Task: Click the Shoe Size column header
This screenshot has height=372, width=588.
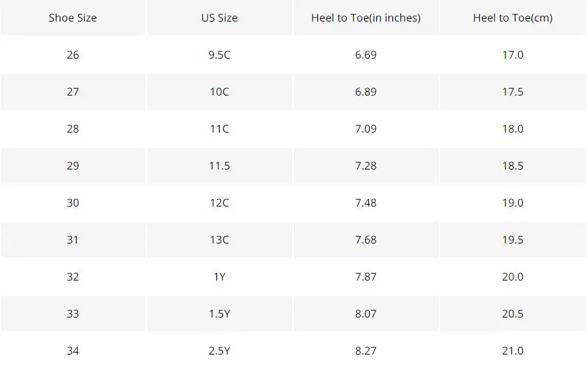Action: click(73, 17)
